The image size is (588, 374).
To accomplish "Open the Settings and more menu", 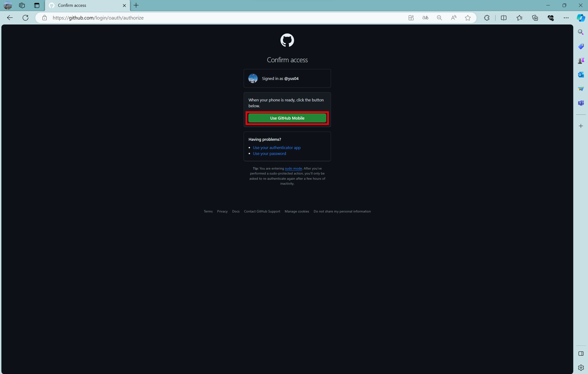I will tap(566, 18).
